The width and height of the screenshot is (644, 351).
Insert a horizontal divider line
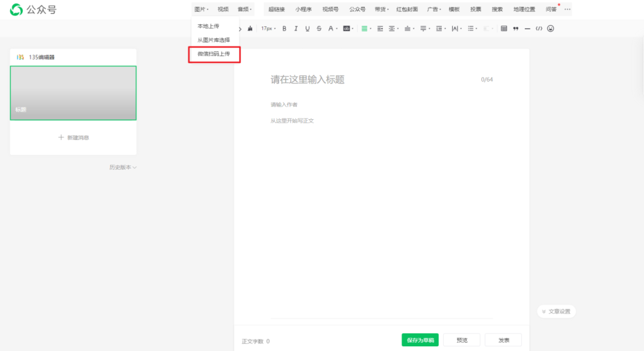[527, 29]
